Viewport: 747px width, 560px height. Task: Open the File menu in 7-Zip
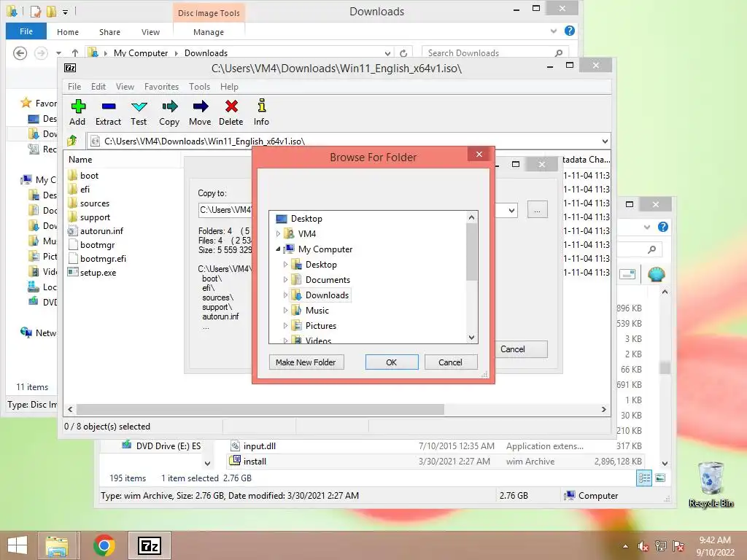(x=74, y=87)
